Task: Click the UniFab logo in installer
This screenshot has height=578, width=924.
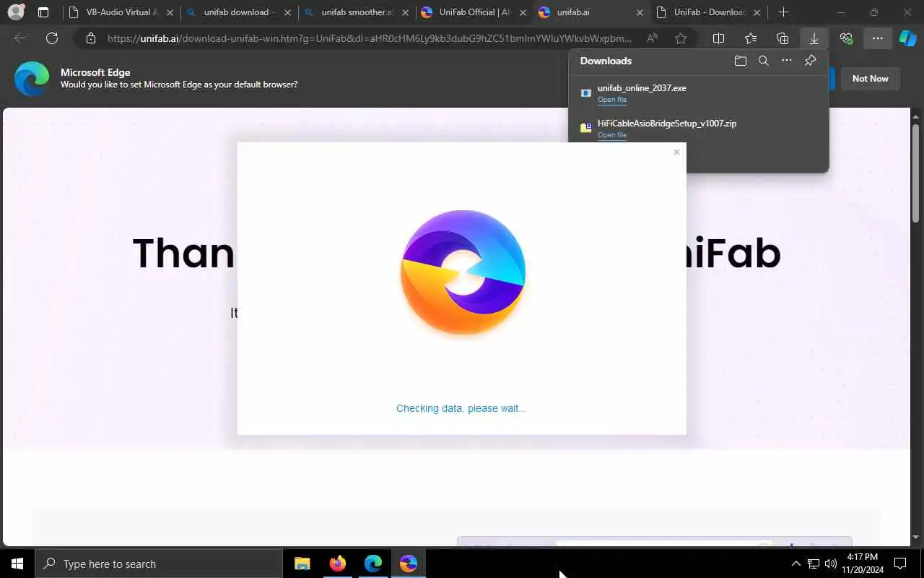Action: tap(462, 272)
